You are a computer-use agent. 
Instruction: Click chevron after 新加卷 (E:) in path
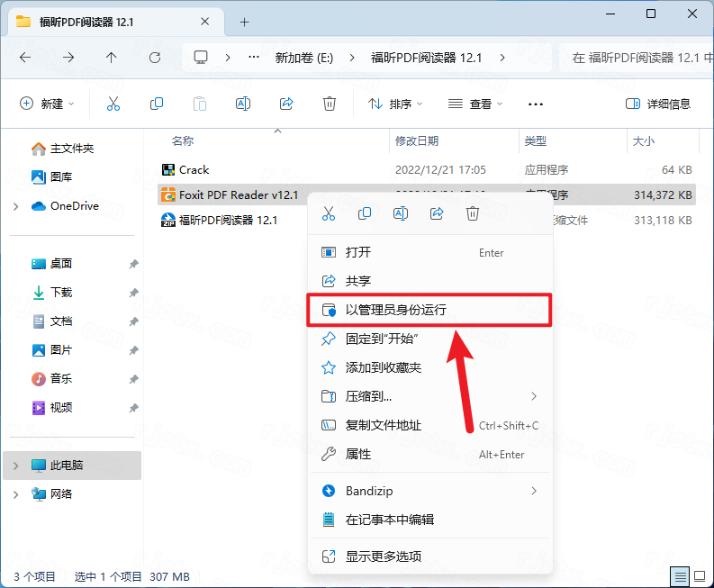click(352, 58)
